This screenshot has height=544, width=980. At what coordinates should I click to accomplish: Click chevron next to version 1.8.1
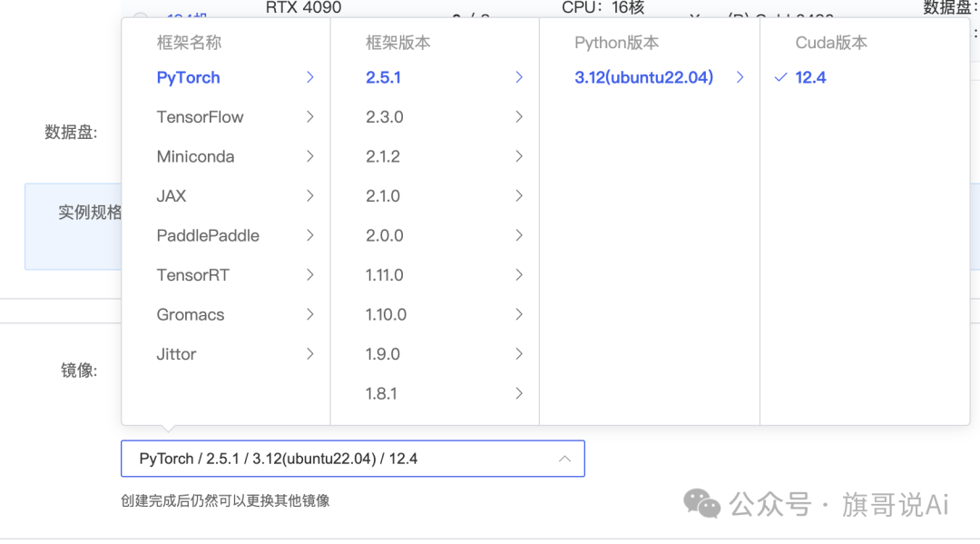coord(519,393)
